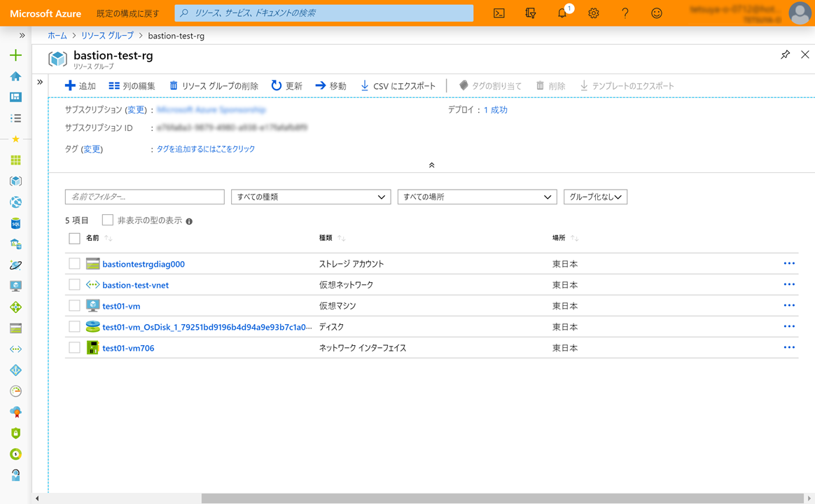Viewport: 815px width, 504px height.
Task: Open the Dashboard icon in sidebar
Action: (15, 97)
